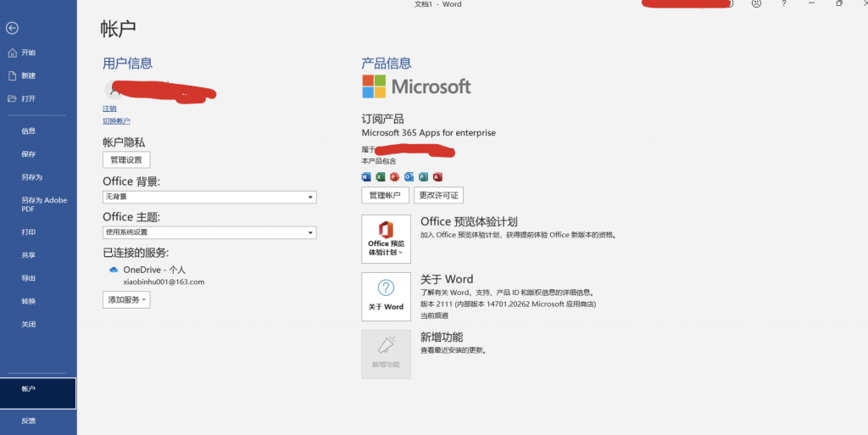
Task: Click the PowerPoint app icon
Action: click(395, 177)
